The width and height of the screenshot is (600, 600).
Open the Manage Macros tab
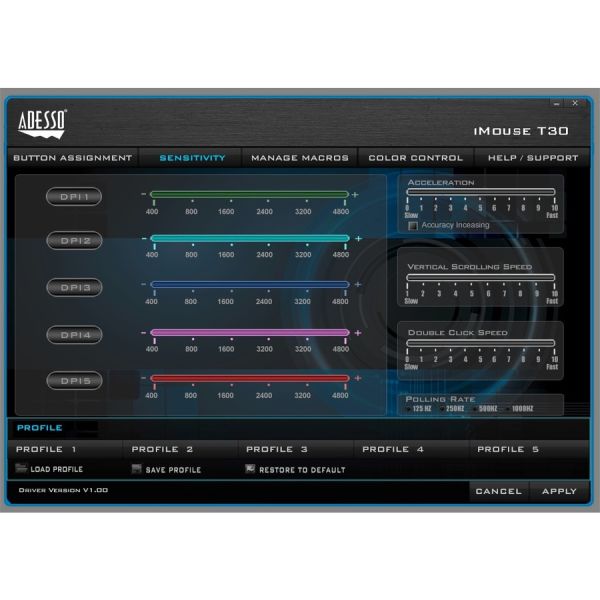299,157
